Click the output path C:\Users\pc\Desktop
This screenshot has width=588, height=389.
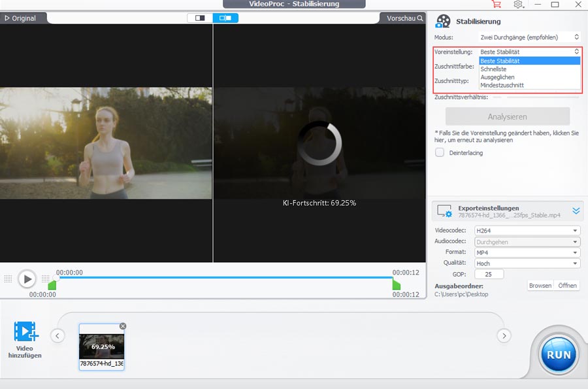pos(461,294)
